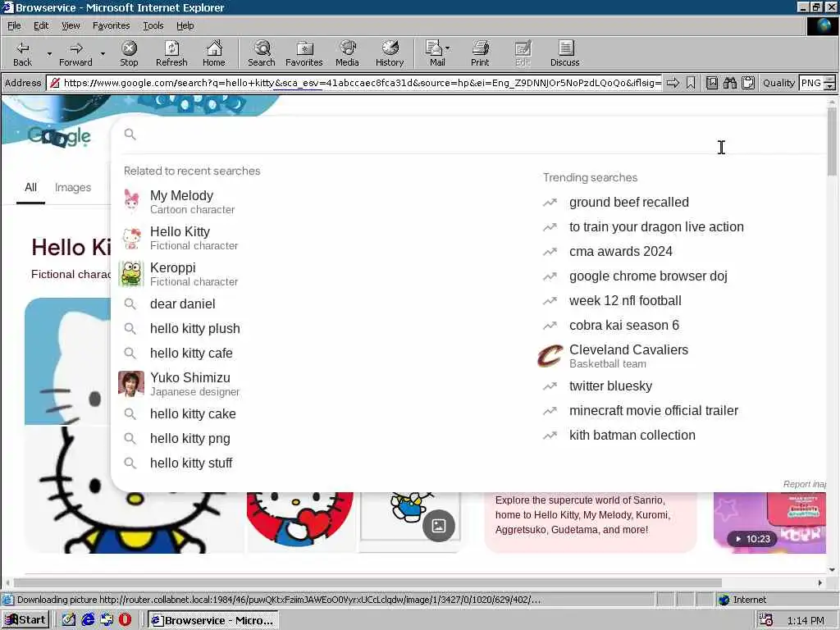The width and height of the screenshot is (840, 630).
Task: Select the dear daniel suggestion
Action: point(322,304)
